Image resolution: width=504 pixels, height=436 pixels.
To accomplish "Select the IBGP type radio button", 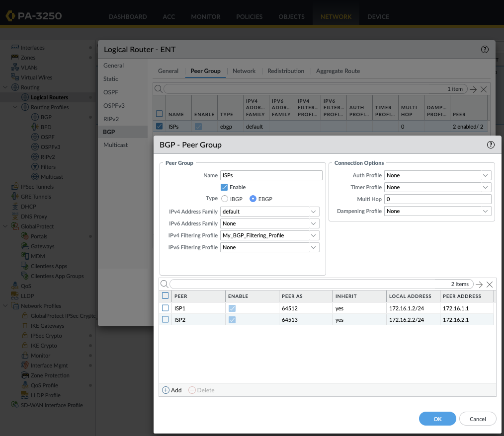I will coord(225,199).
